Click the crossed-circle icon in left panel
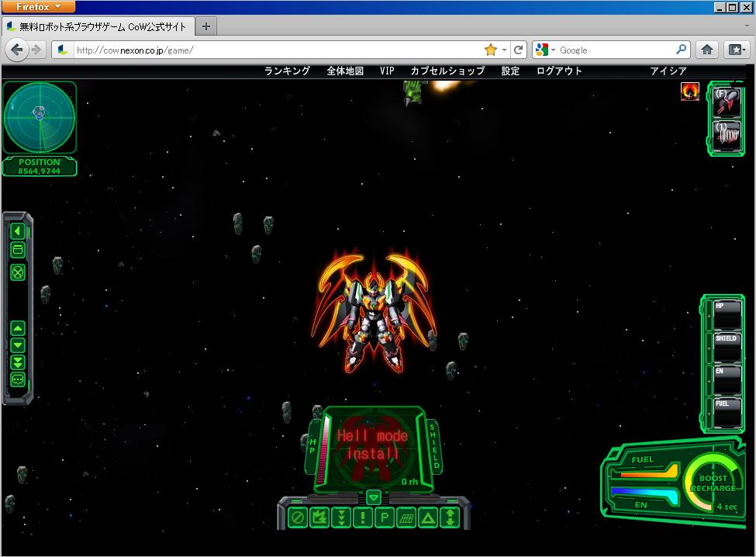The image size is (756, 557). (18, 272)
